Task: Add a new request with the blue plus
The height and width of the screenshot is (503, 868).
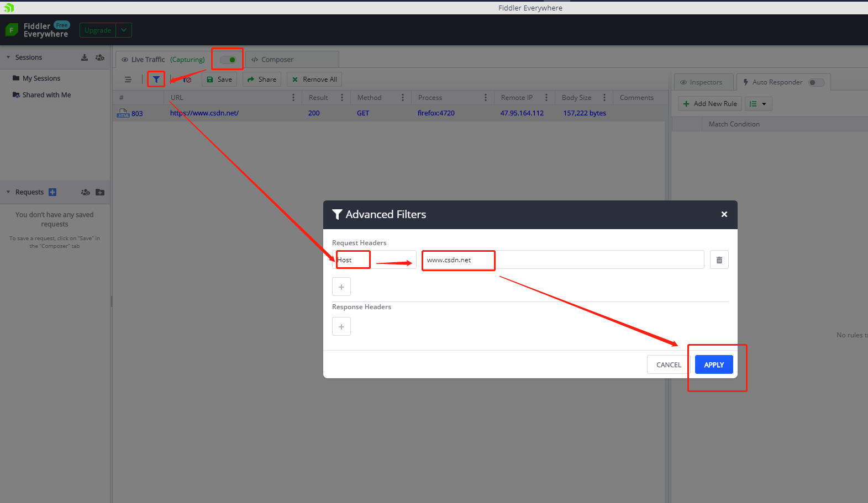Action: pyautogui.click(x=52, y=192)
